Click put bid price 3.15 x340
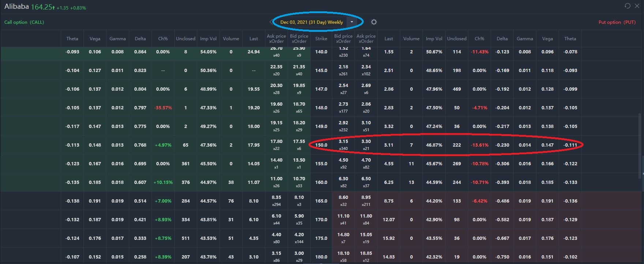 pos(343,145)
